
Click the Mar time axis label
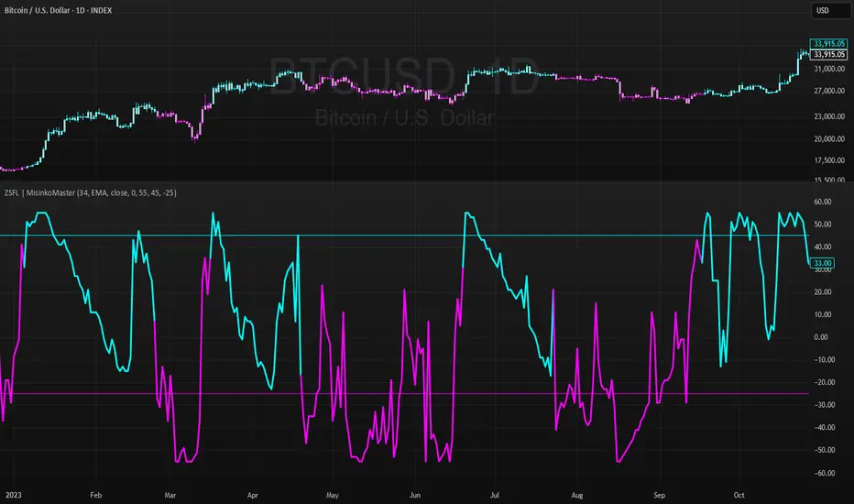[x=170, y=495]
